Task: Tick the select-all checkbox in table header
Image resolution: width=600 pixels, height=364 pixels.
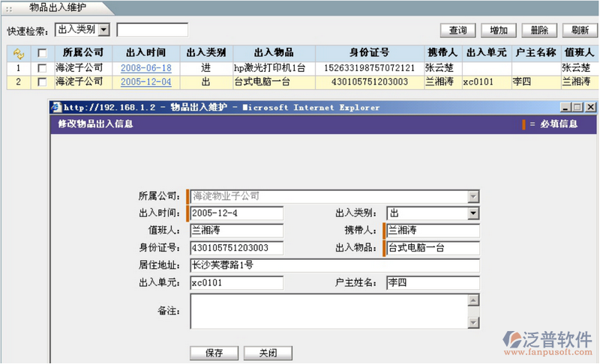Action: point(42,53)
